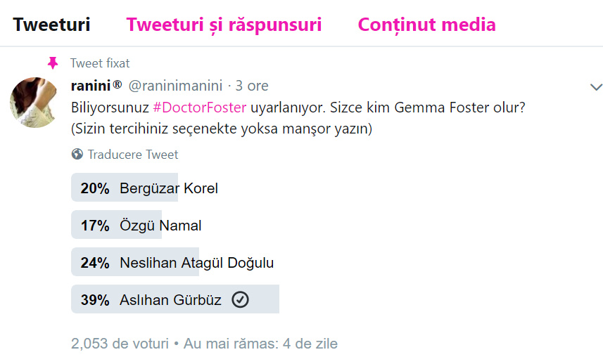Open the tweet options chevron arrow
This screenshot has height=364, width=603.
pyautogui.click(x=596, y=87)
